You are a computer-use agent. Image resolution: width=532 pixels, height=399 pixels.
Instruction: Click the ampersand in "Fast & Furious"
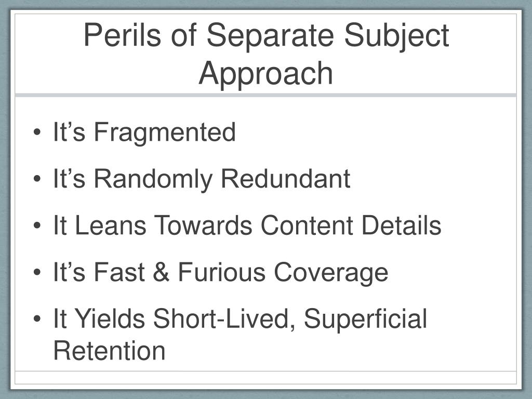point(161,272)
